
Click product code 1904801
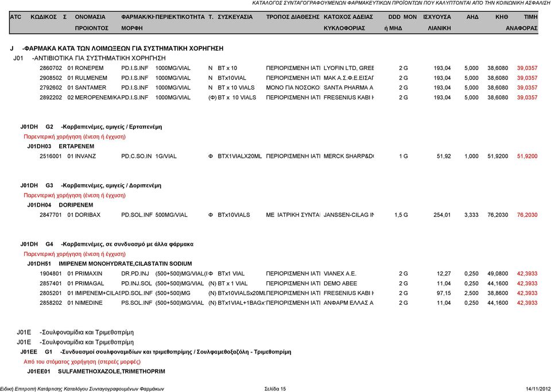(51, 274)
